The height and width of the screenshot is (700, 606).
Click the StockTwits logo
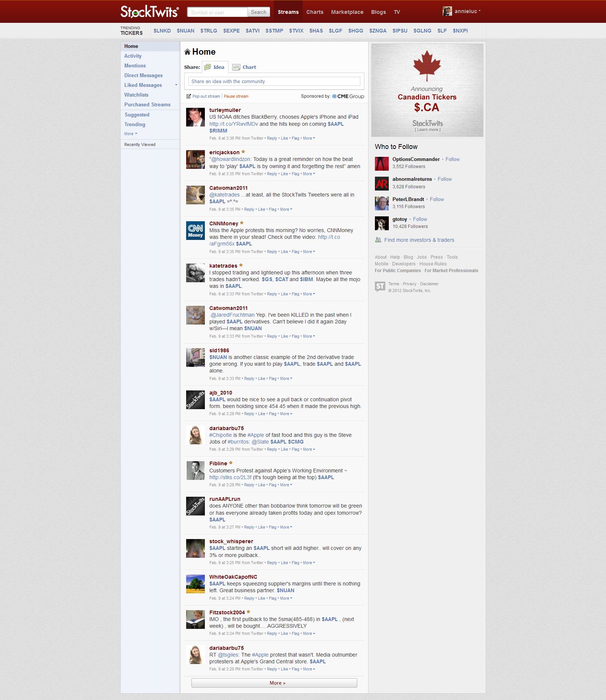click(x=149, y=12)
